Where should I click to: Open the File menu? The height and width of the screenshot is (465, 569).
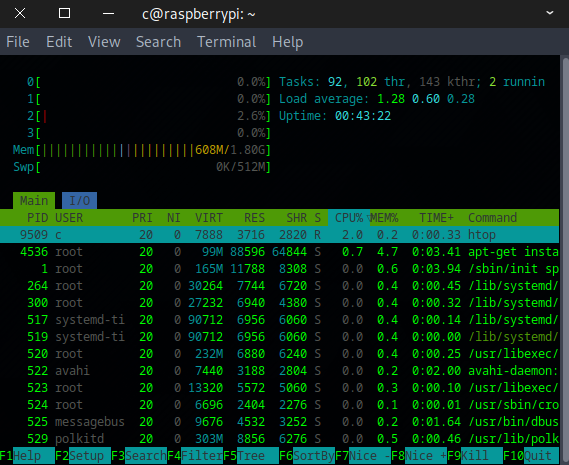pyautogui.click(x=18, y=42)
